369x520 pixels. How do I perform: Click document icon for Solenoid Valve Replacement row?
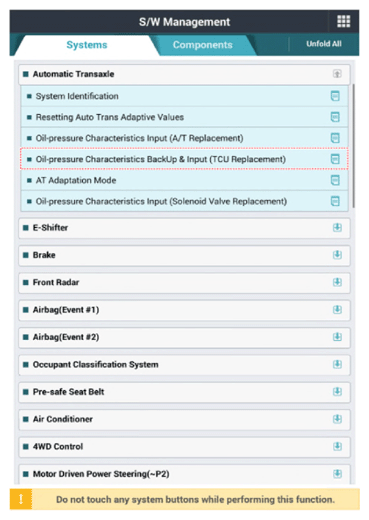tap(335, 201)
